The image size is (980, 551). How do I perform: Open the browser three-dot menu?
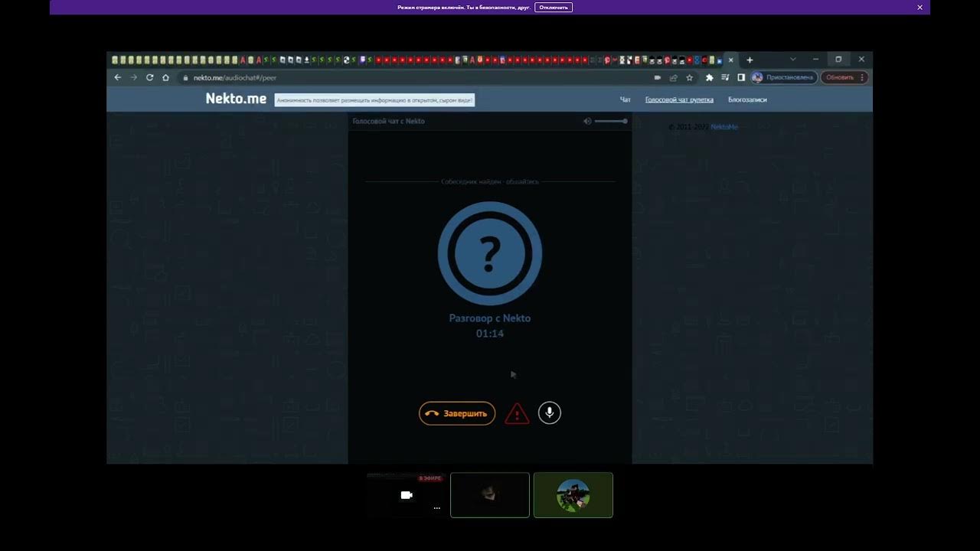[x=862, y=77]
